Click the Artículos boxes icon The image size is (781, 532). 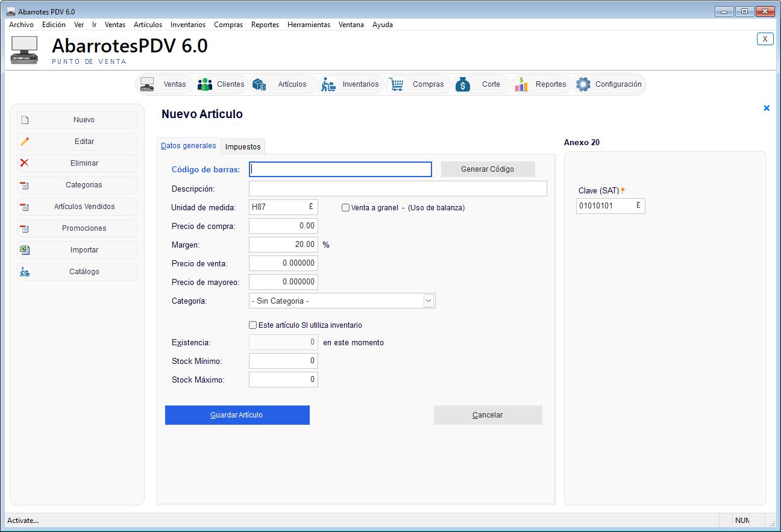click(x=259, y=84)
